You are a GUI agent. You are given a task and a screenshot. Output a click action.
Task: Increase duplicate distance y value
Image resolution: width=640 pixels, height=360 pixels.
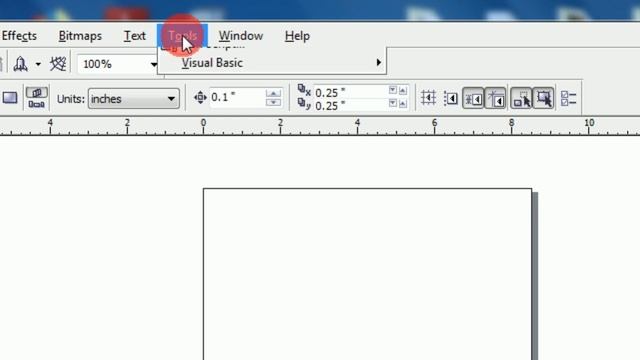[x=402, y=104]
